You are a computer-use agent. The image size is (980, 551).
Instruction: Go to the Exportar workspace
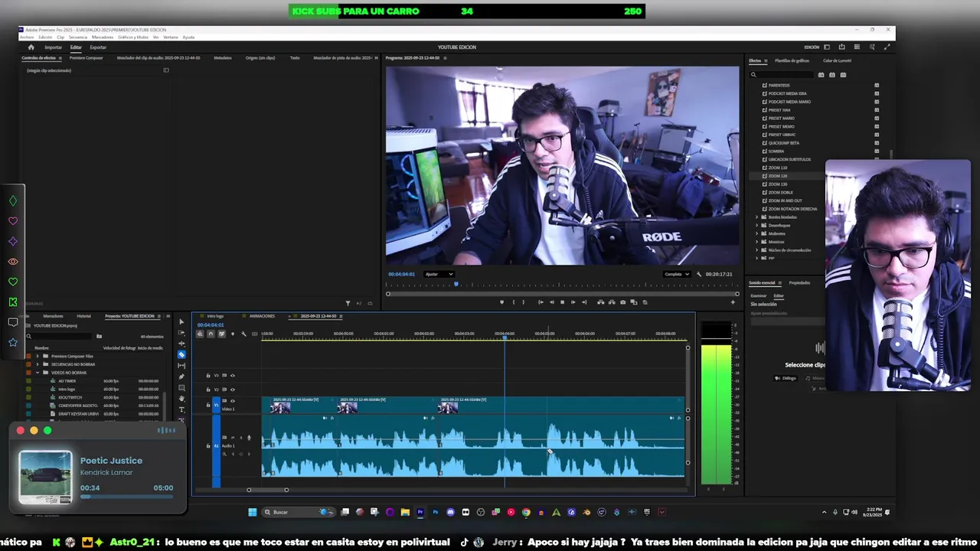point(98,47)
